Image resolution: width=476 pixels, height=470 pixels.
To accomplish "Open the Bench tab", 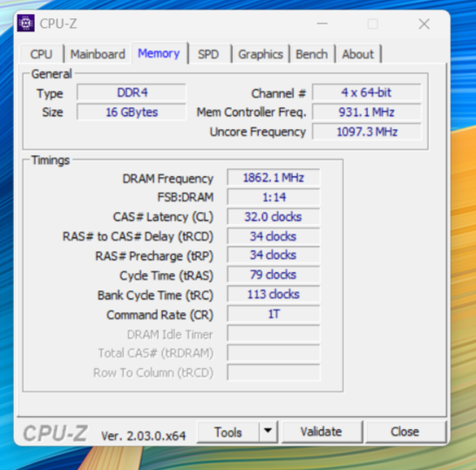I will (x=312, y=54).
